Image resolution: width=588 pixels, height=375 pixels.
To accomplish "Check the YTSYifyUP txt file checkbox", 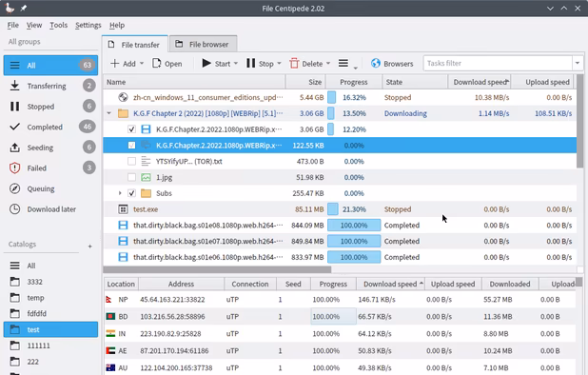I will [x=131, y=161].
